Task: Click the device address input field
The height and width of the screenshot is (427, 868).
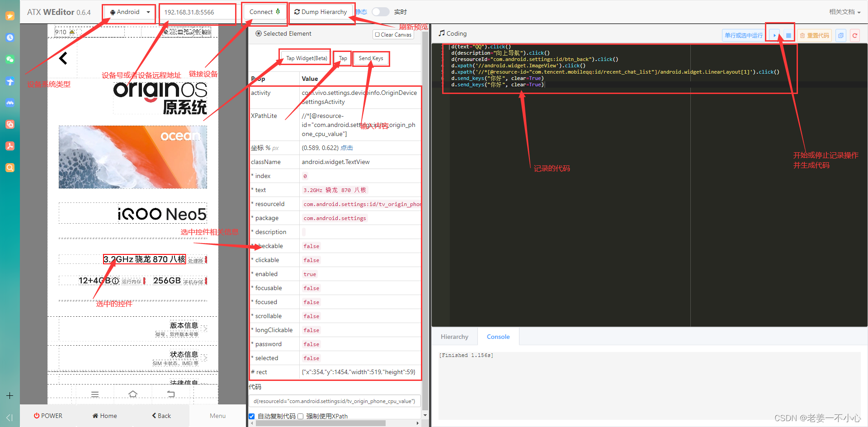Action: point(198,12)
